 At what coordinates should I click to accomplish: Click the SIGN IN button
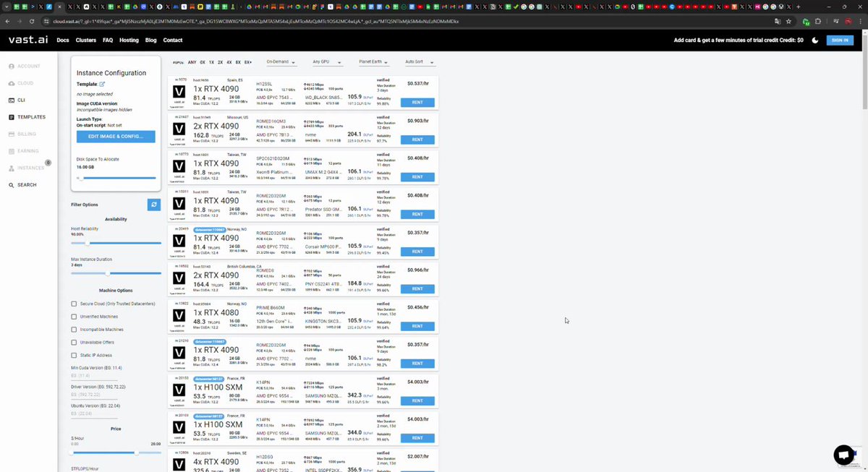pos(840,40)
